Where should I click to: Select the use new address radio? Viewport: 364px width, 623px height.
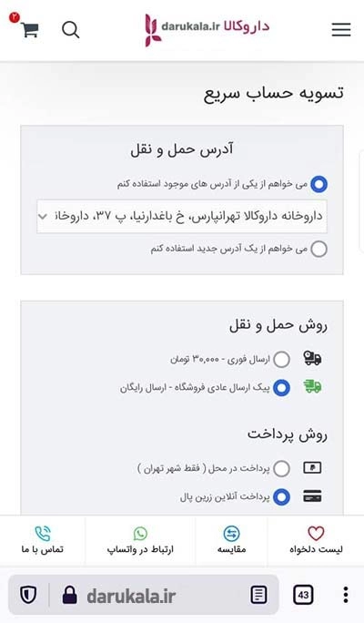318,250
